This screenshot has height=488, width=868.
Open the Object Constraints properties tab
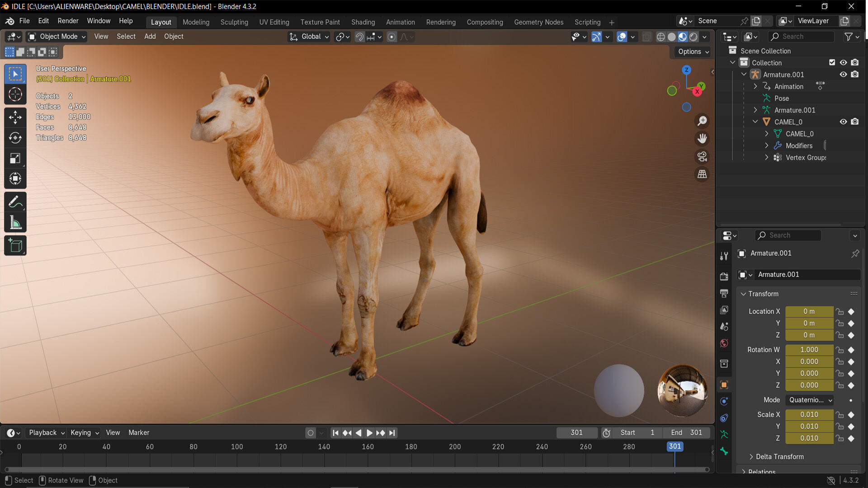click(x=724, y=418)
